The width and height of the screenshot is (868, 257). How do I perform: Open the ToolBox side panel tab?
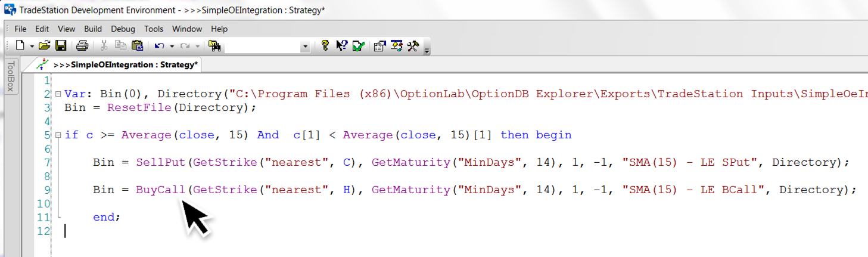point(10,75)
